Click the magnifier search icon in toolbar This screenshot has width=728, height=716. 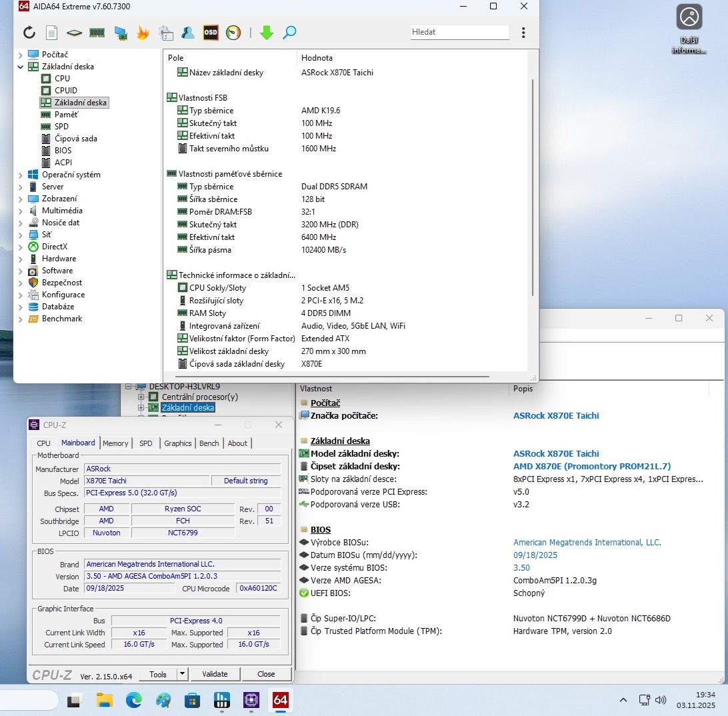(x=289, y=33)
